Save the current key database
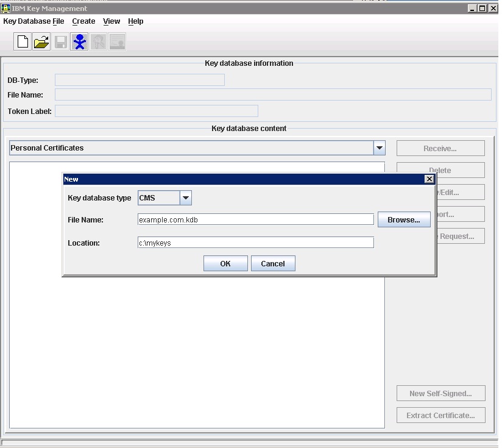The width and height of the screenshot is (502, 448). coord(60,41)
